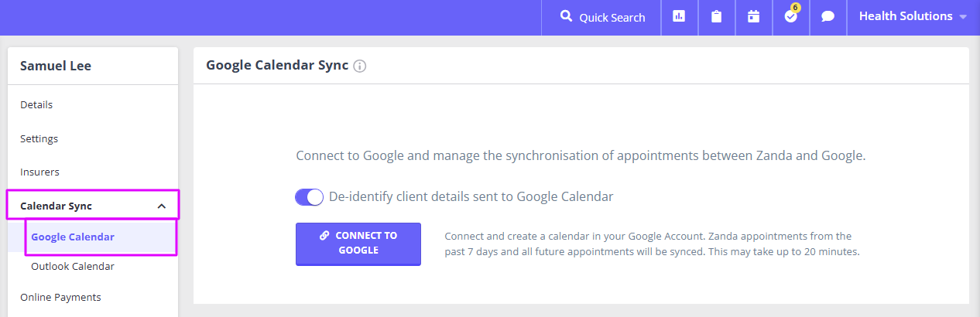Open the Settings sidebar item

pyautogui.click(x=39, y=138)
